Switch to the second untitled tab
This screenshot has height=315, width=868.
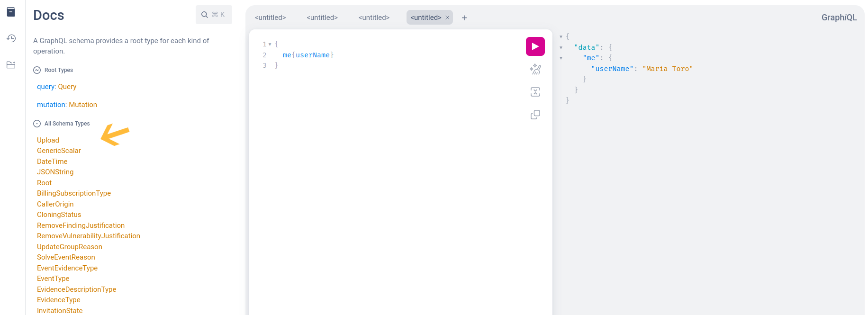click(x=322, y=18)
